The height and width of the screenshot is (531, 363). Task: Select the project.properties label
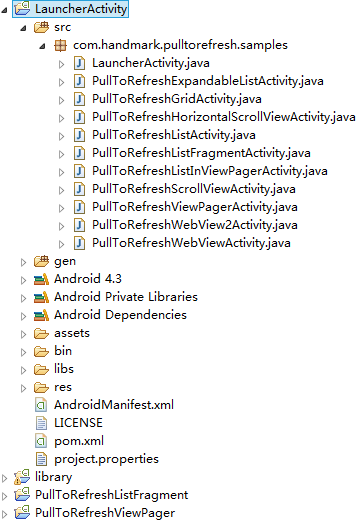point(106,459)
